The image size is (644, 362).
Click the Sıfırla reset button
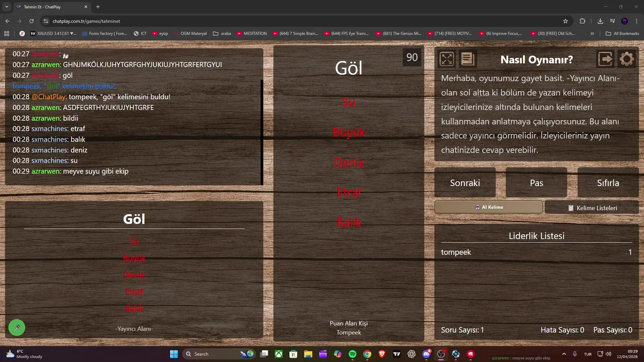[608, 183]
